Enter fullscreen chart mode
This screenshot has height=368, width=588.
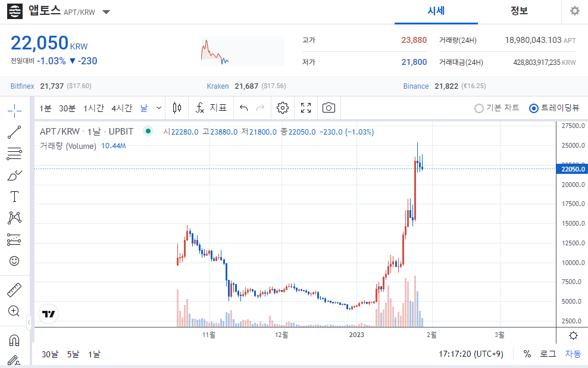(306, 108)
